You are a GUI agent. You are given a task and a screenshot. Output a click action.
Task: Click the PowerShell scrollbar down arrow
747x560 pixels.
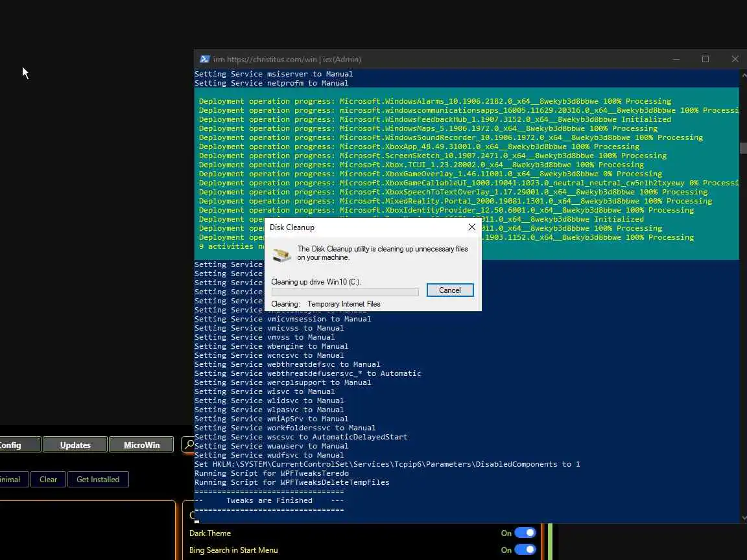click(743, 518)
